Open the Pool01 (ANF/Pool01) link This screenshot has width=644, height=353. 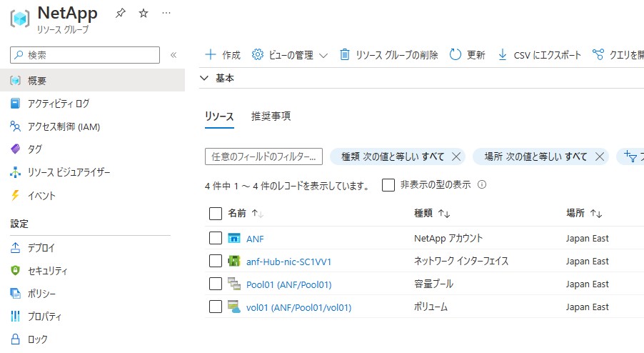[x=288, y=284]
